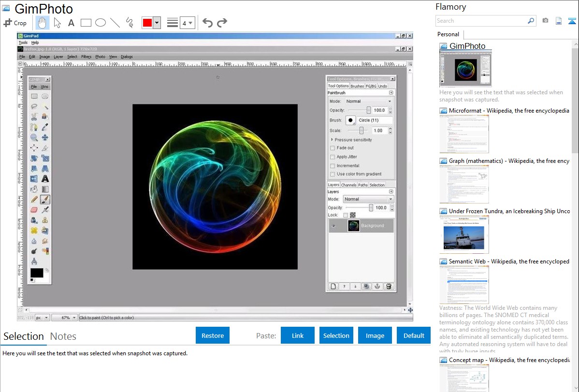This screenshot has width=579, height=392.
Task: Toggle Background layer eye visibility
Action: click(333, 226)
